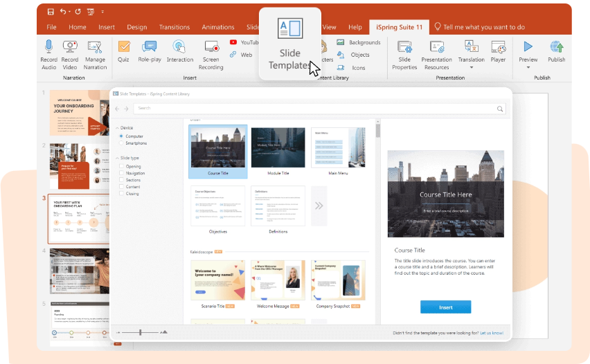590x364 pixels.
Task: Click the Role-play icon
Action: click(150, 46)
